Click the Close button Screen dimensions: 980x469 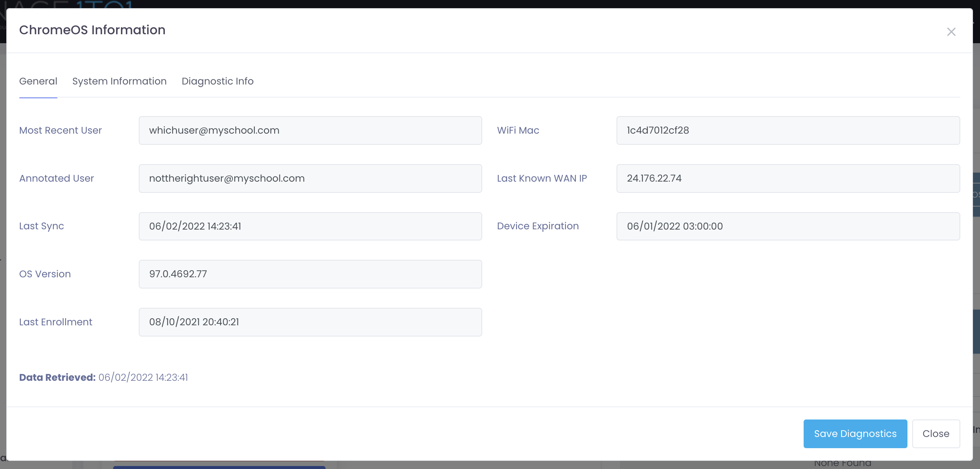[936, 434]
